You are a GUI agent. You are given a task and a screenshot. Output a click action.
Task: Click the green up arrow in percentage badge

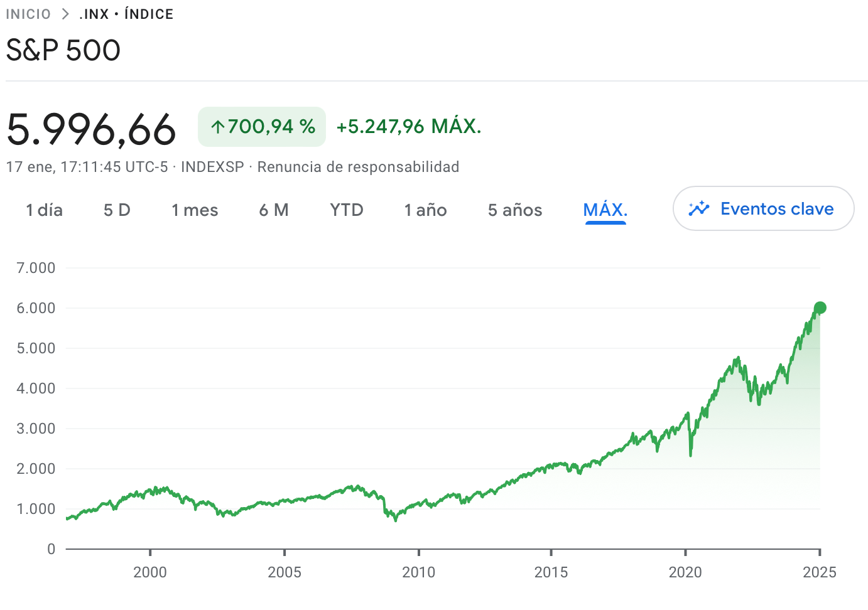click(x=217, y=127)
